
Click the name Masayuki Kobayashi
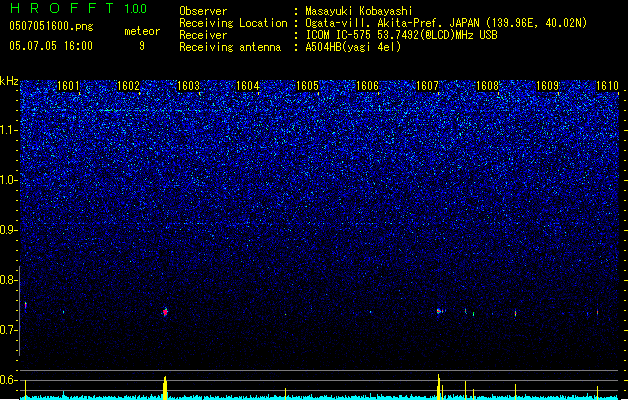(x=359, y=11)
